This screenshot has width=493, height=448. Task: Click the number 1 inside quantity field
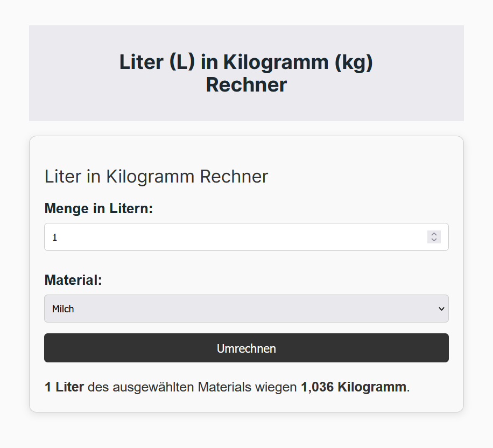click(55, 237)
